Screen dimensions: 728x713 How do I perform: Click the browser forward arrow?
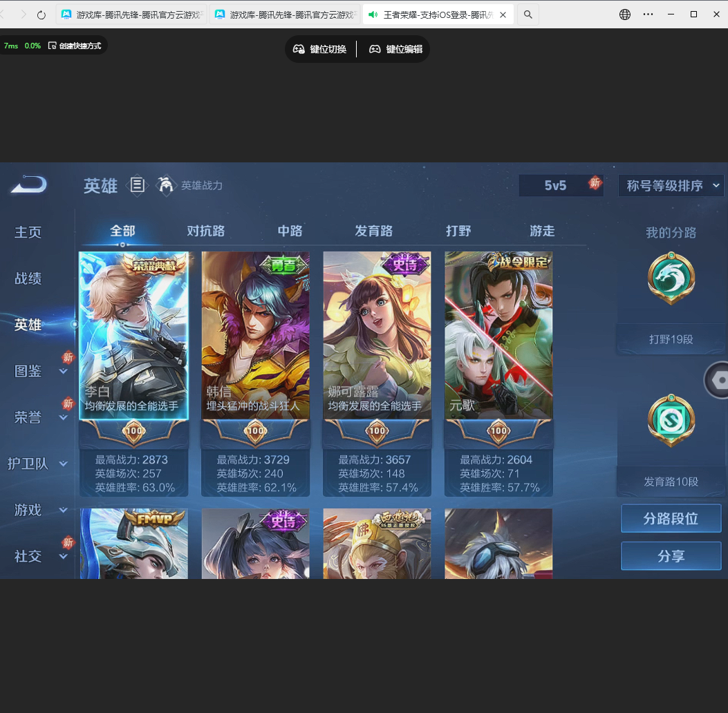point(24,15)
